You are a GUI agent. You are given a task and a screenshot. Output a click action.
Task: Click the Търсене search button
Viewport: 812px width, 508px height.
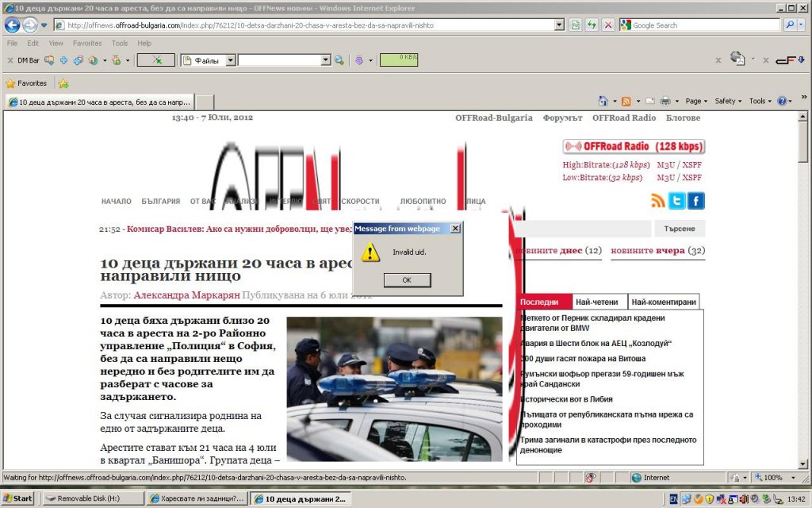pyautogui.click(x=680, y=229)
